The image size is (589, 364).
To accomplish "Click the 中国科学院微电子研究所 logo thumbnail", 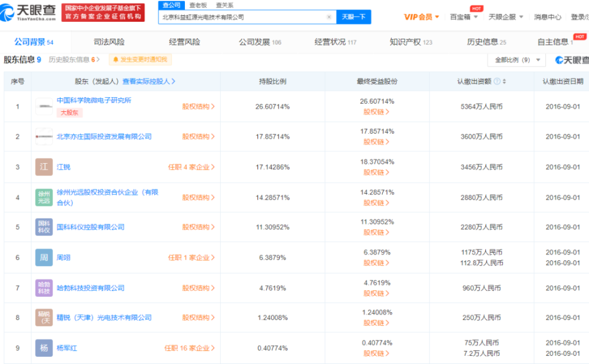I will 44,107.
